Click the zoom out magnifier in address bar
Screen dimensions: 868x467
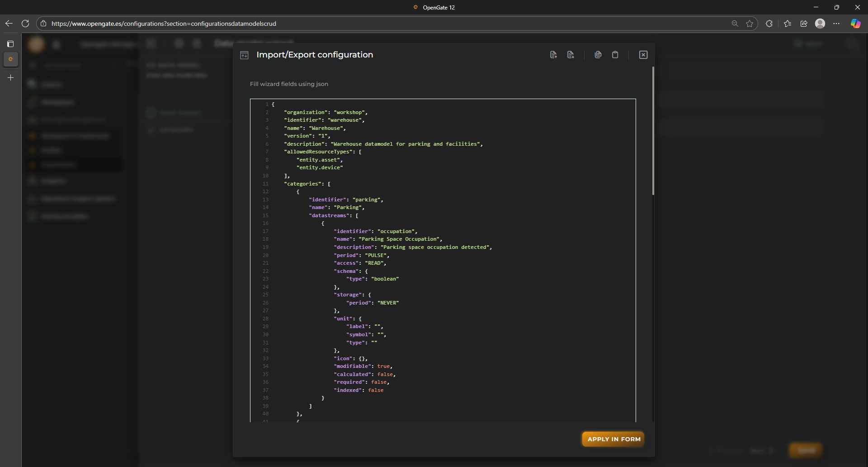tap(735, 24)
